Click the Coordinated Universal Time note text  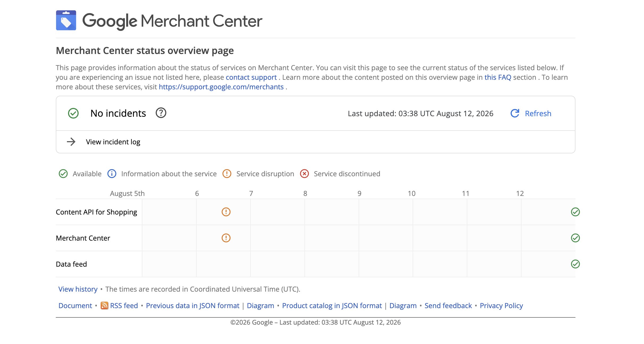pyautogui.click(x=203, y=289)
